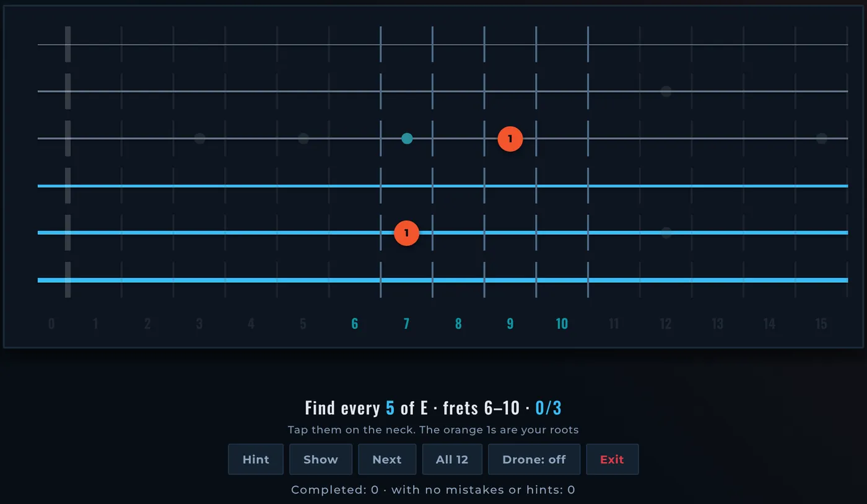Click the fret number 15 label
867x504 pixels.
click(821, 324)
